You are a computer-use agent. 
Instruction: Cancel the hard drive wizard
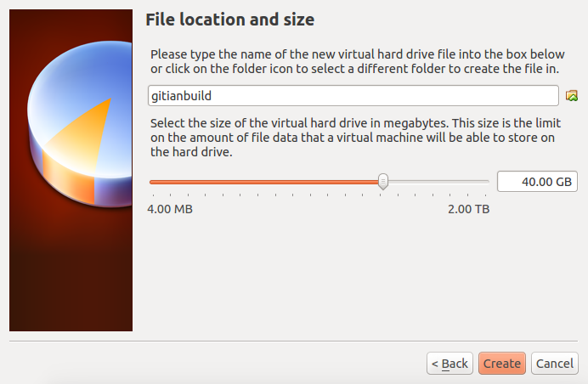click(555, 364)
